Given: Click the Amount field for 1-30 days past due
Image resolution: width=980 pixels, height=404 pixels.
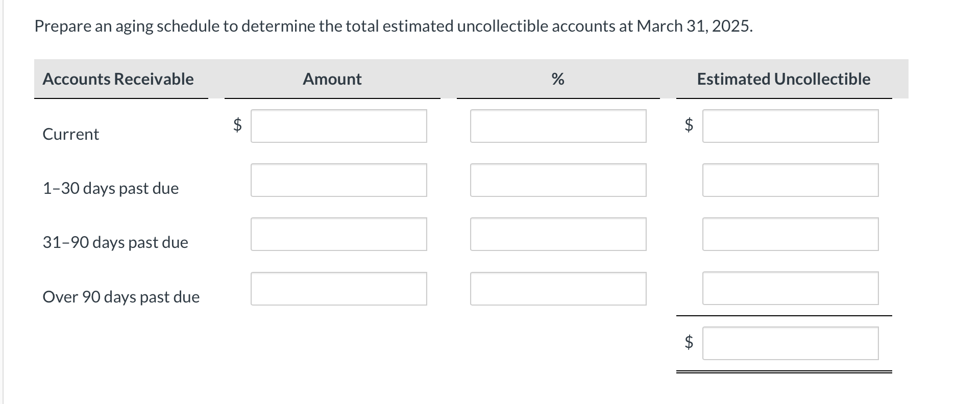Looking at the screenshot, I should pos(338,180).
